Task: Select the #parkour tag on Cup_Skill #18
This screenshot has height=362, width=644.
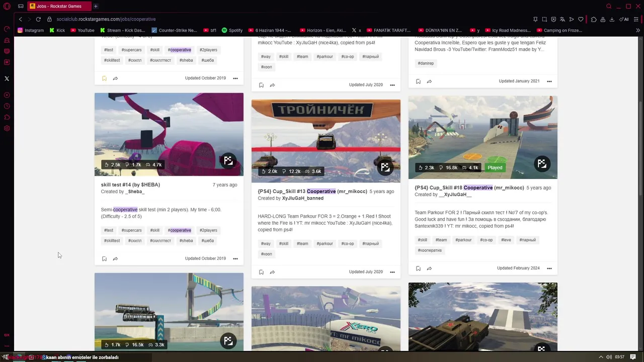Action: 463,240
